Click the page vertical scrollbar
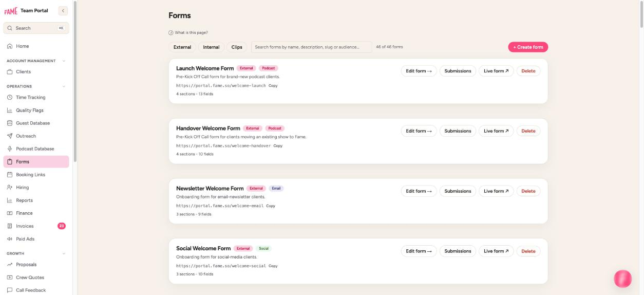The height and width of the screenshot is (295, 644). 641,15
